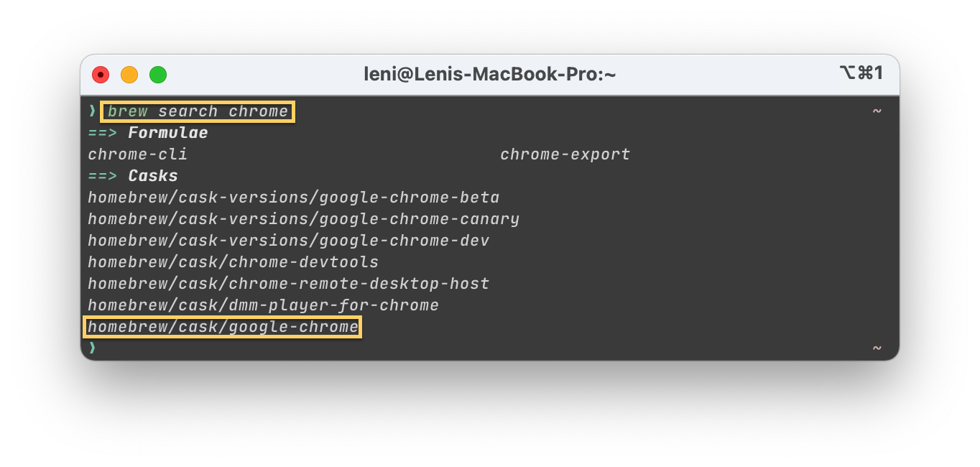The image size is (980, 467).
Task: Click the empty prompt arrow on last line
Action: click(x=92, y=348)
